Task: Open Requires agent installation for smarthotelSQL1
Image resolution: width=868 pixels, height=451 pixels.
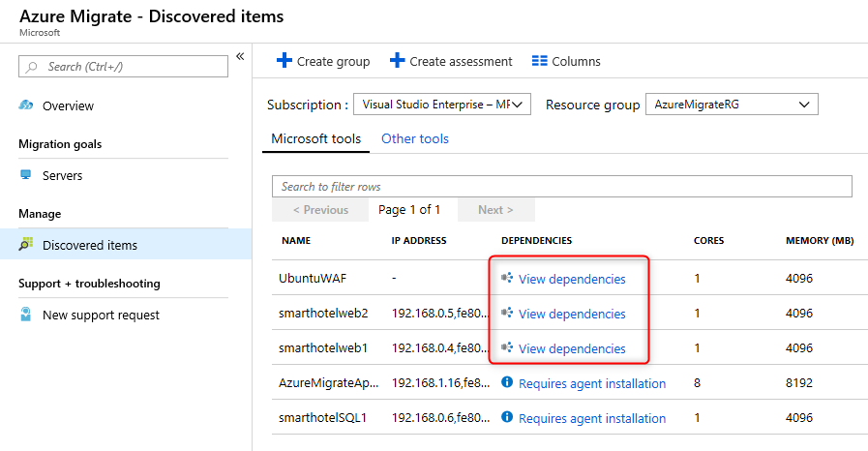Action: coord(592,418)
